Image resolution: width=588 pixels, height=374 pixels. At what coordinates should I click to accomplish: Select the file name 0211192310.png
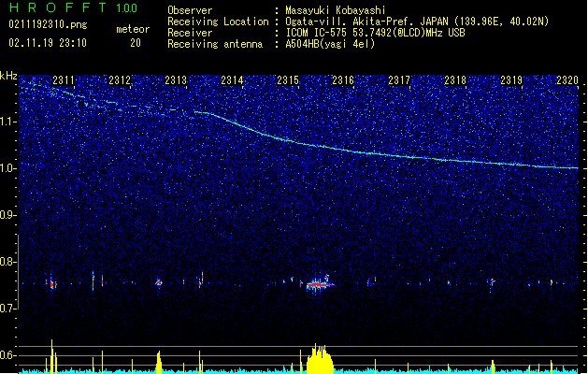48,24
